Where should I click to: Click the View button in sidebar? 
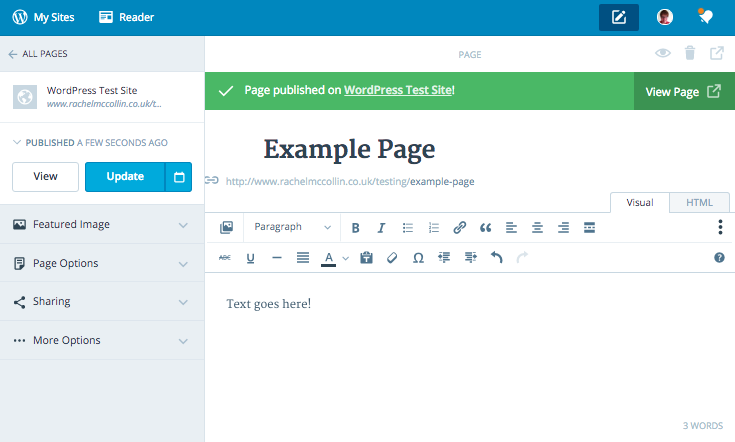(45, 177)
